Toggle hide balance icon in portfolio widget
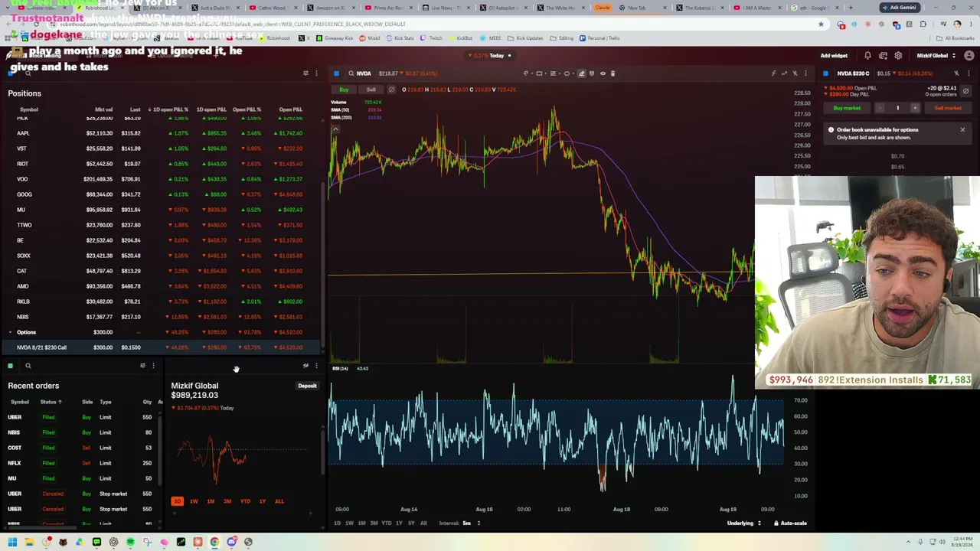The height and width of the screenshot is (551, 980). pos(305,366)
